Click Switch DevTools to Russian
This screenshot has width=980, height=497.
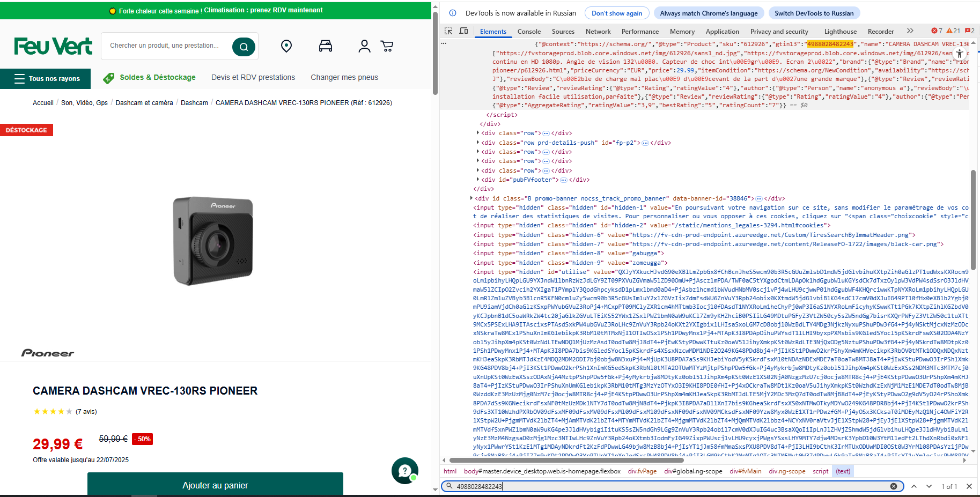point(814,13)
